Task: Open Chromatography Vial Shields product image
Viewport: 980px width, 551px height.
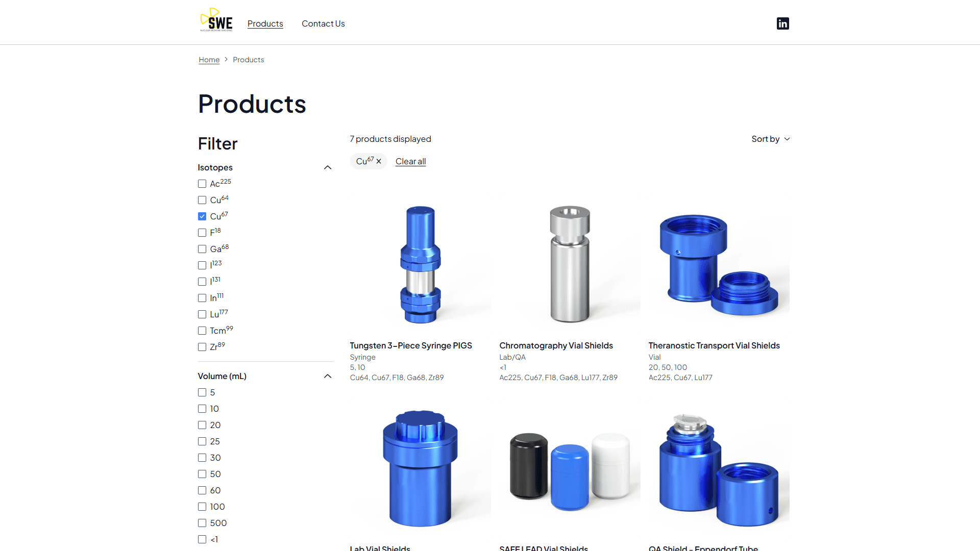Action: (570, 264)
